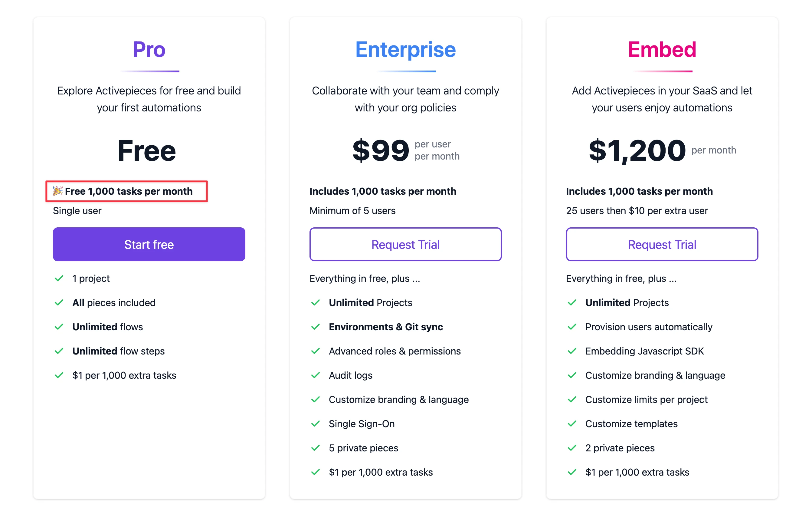Click Free 1,000 tasks per month text
812x508 pixels.
click(129, 191)
